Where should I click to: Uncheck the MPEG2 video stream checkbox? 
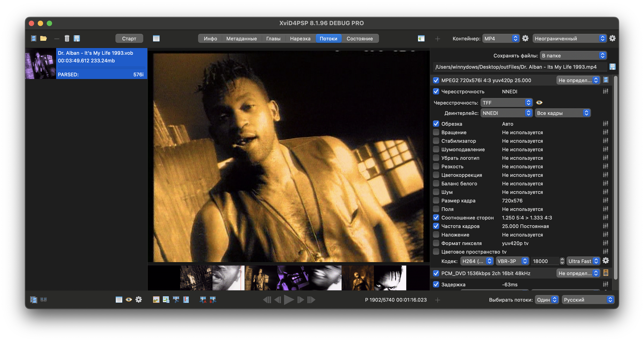click(x=436, y=80)
